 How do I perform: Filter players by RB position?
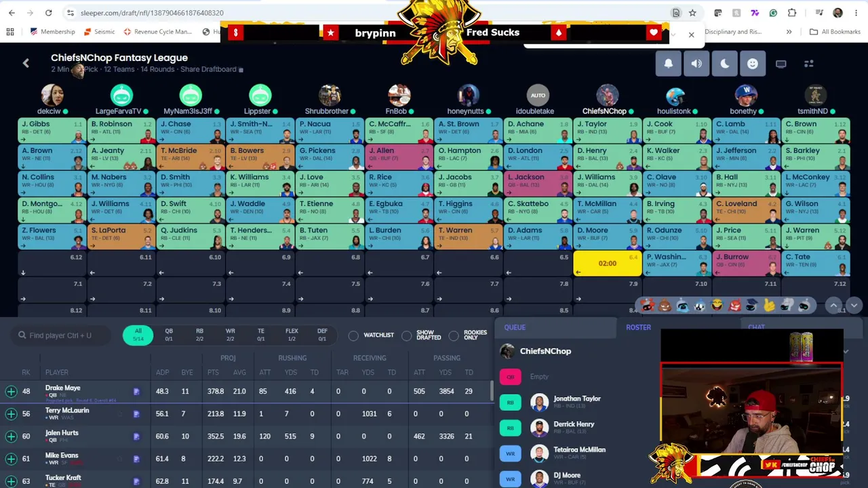[199, 335]
